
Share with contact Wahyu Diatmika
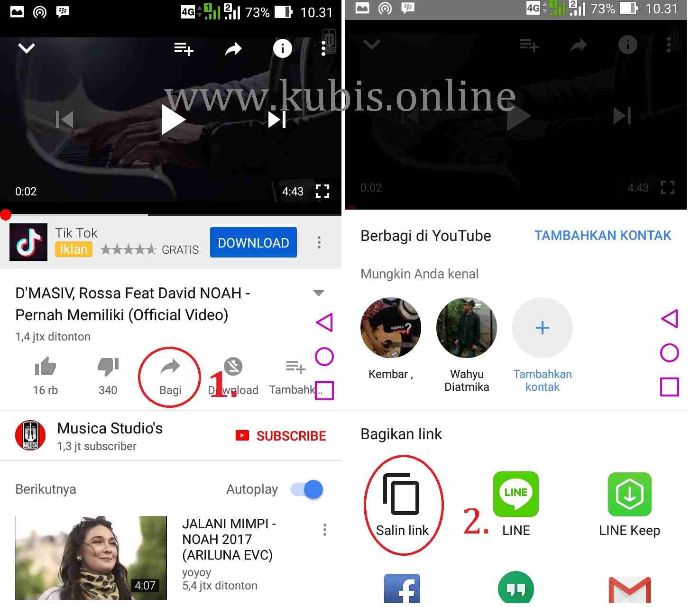tap(467, 328)
